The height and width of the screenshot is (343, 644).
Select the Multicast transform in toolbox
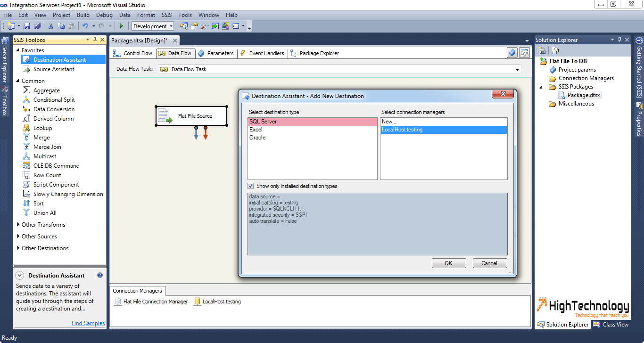(x=45, y=156)
